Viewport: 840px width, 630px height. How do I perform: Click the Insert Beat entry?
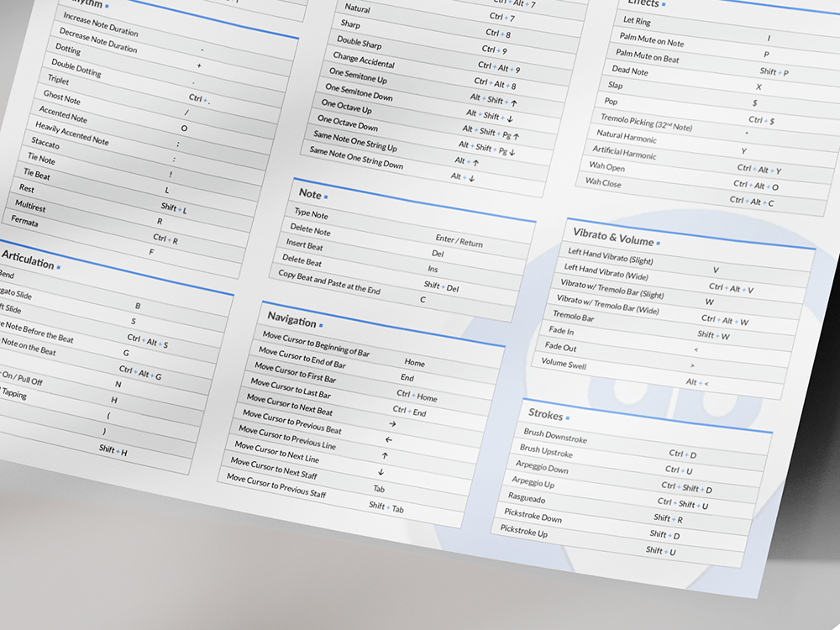304,244
